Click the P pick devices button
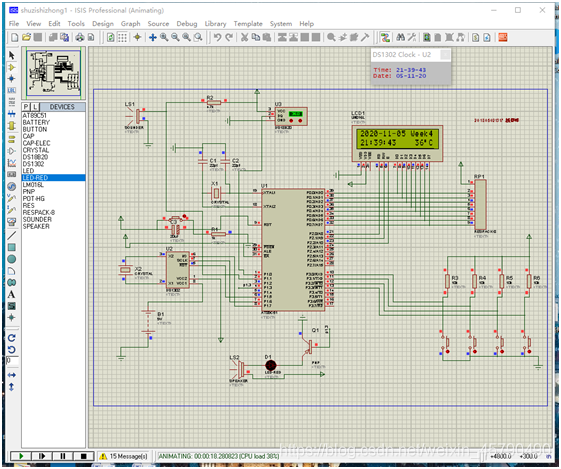This screenshot has height=469, width=561. [x=26, y=107]
